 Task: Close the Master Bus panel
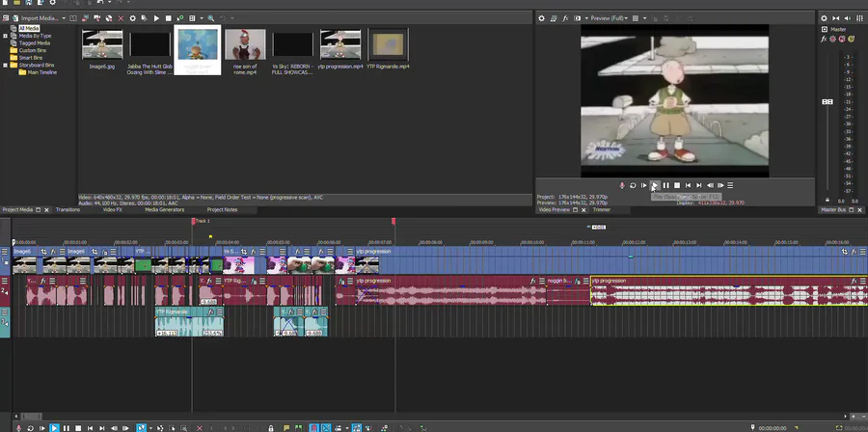point(859,210)
